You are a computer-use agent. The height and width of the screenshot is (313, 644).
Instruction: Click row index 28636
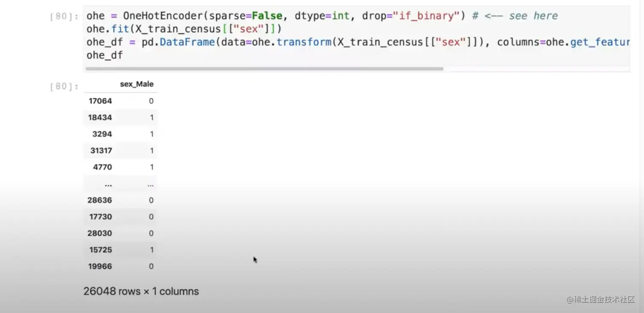(x=100, y=200)
